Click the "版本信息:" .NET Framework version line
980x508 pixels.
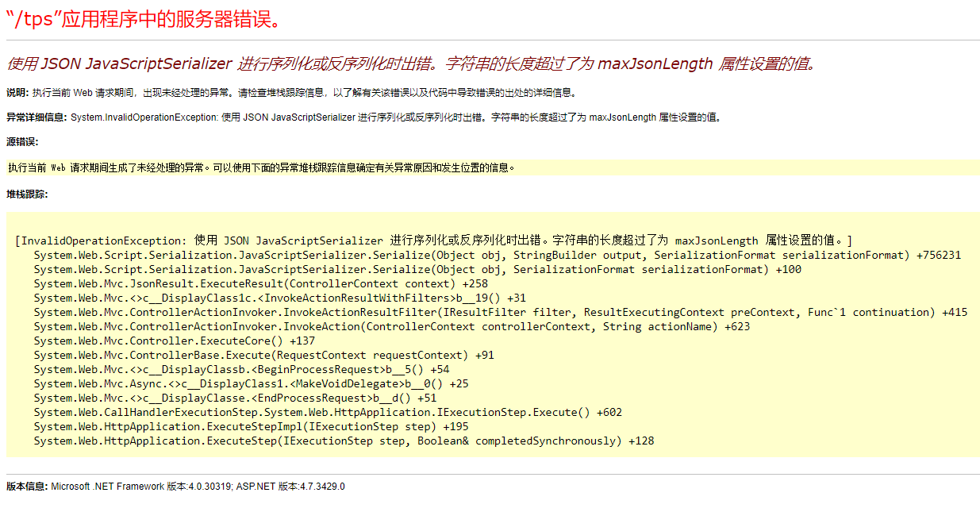tap(175, 487)
